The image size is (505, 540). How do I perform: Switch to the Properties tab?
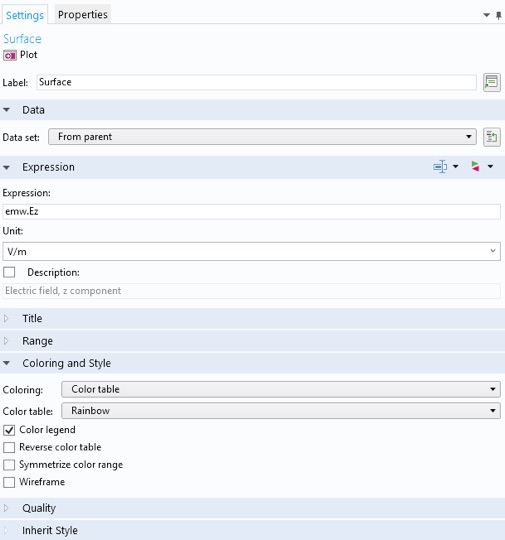tap(83, 15)
